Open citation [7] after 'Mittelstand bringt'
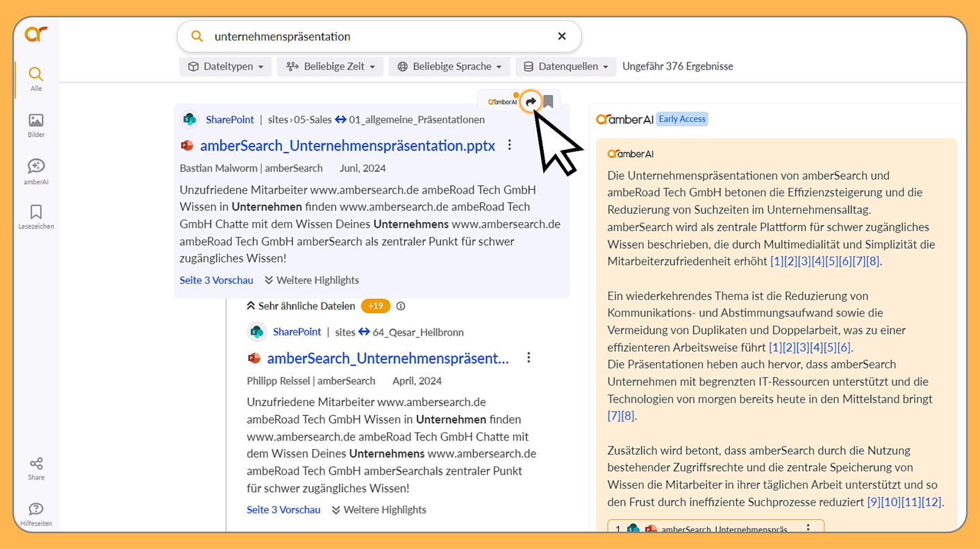The height and width of the screenshot is (549, 980). tap(614, 416)
